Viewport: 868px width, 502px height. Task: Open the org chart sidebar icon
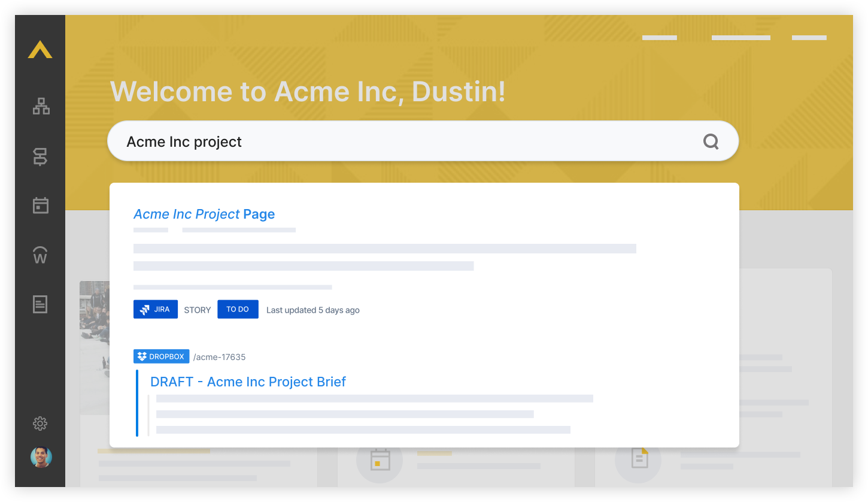pos(41,107)
